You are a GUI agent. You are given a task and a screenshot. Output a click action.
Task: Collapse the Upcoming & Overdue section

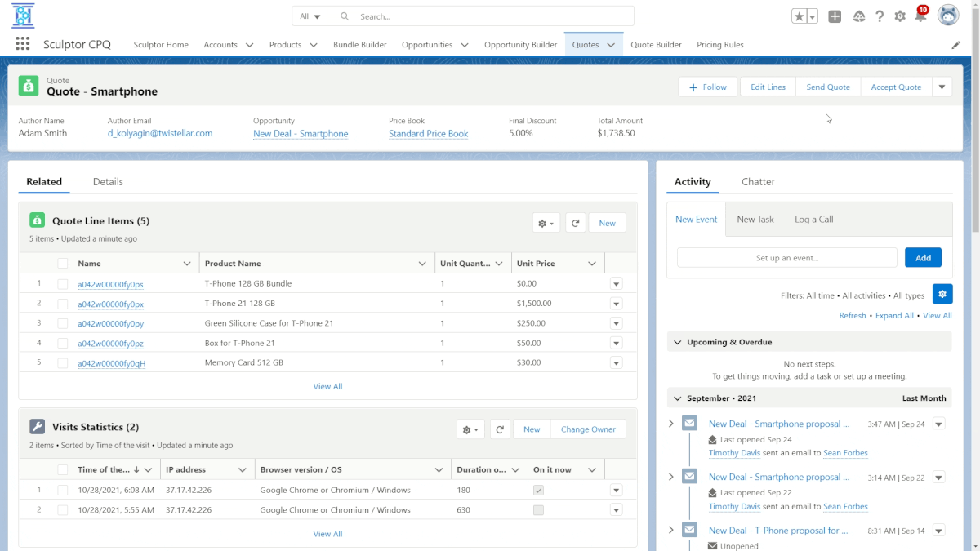click(677, 342)
